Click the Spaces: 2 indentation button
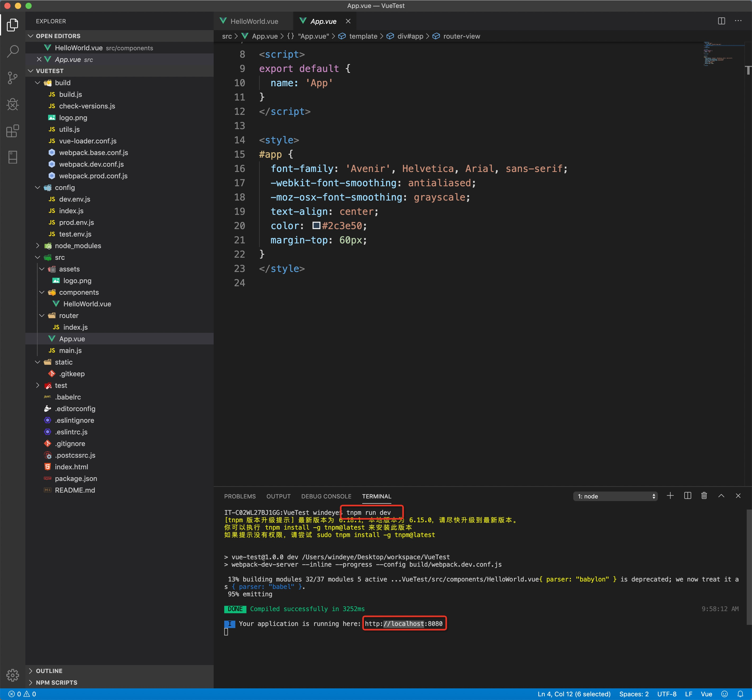752x700 pixels. (x=634, y=694)
